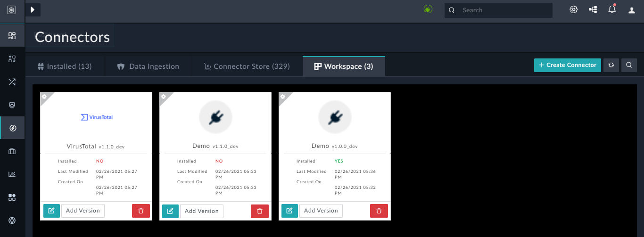Click Add Version on the VirusTotal card
Image resolution: width=644 pixels, height=237 pixels.
pyautogui.click(x=83, y=211)
